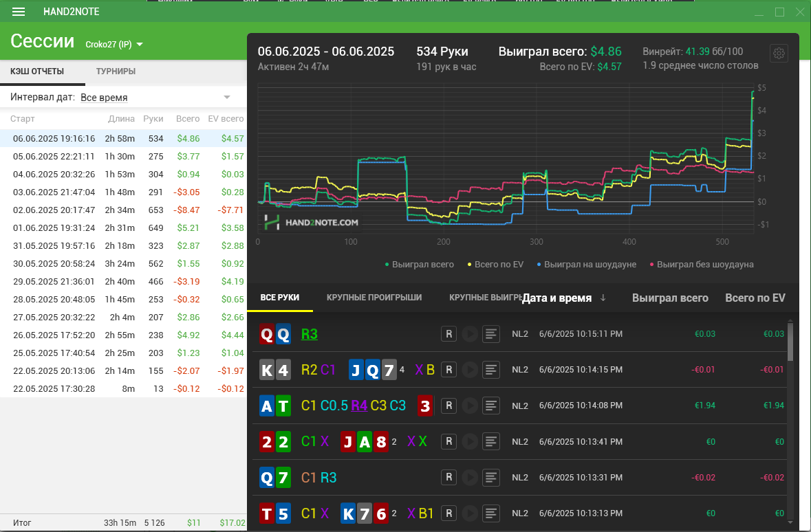Select session 01.06.2025 19:31:24
The width and height of the screenshot is (811, 532).
tap(123, 228)
